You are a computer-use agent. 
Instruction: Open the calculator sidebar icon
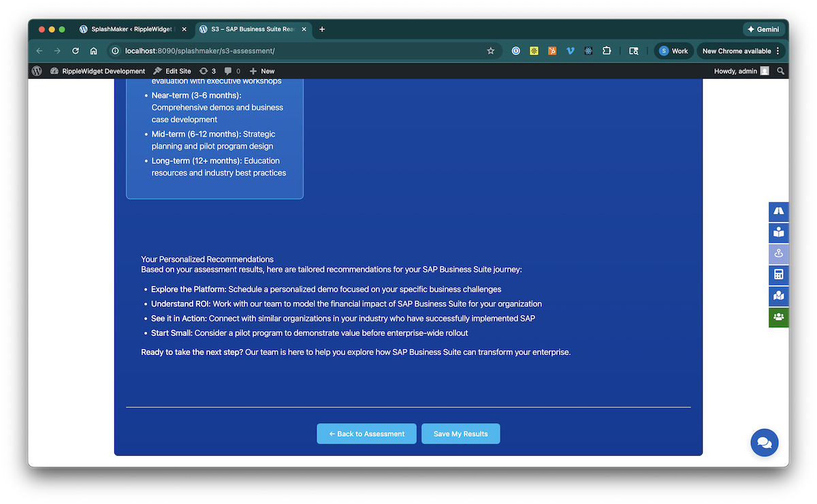point(778,275)
